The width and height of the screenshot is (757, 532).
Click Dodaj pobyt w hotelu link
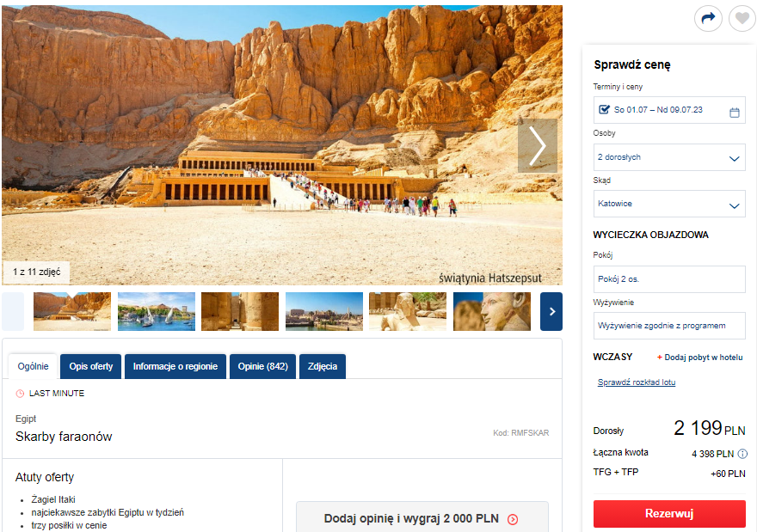699,358
